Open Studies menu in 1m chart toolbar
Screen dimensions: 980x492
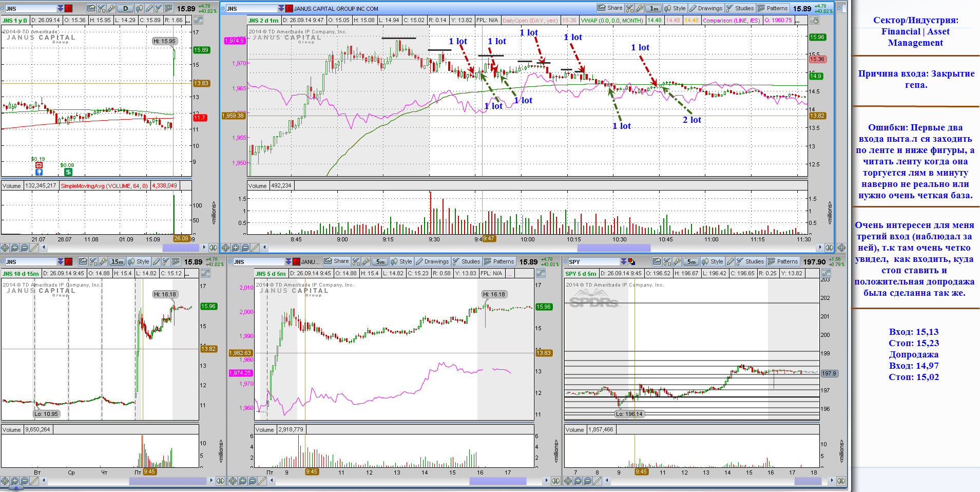(x=740, y=8)
